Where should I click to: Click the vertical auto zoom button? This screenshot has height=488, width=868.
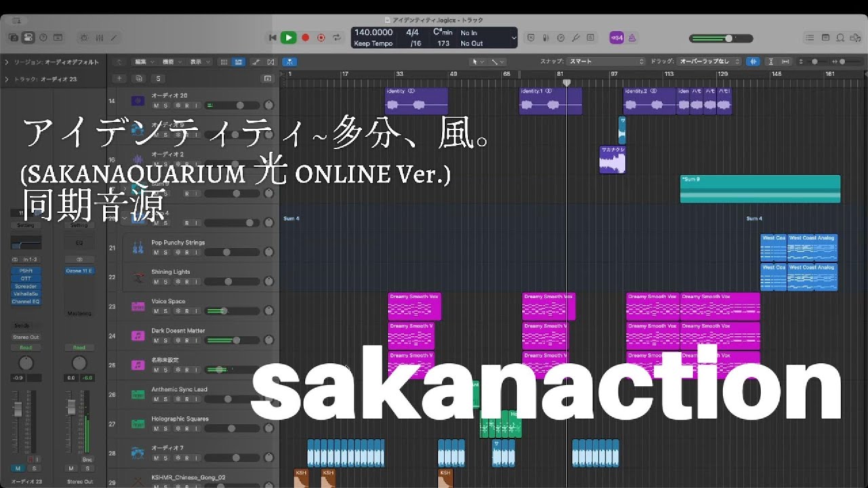point(770,62)
